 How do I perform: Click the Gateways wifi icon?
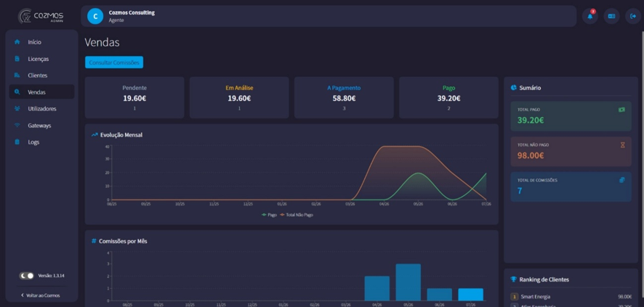tap(17, 126)
